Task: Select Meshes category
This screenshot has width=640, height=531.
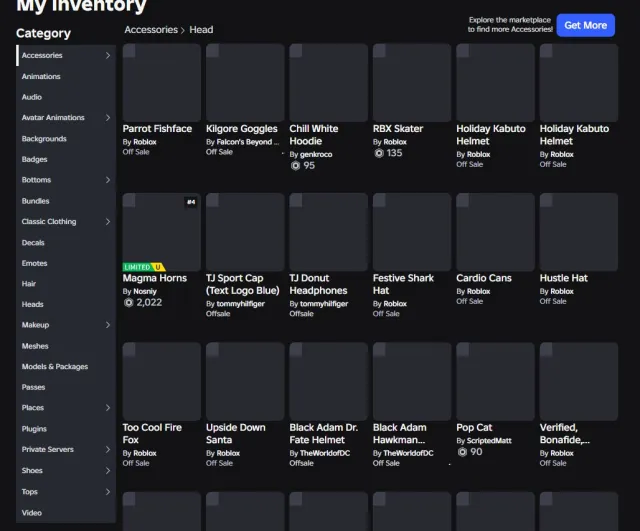Action: pyautogui.click(x=66, y=346)
